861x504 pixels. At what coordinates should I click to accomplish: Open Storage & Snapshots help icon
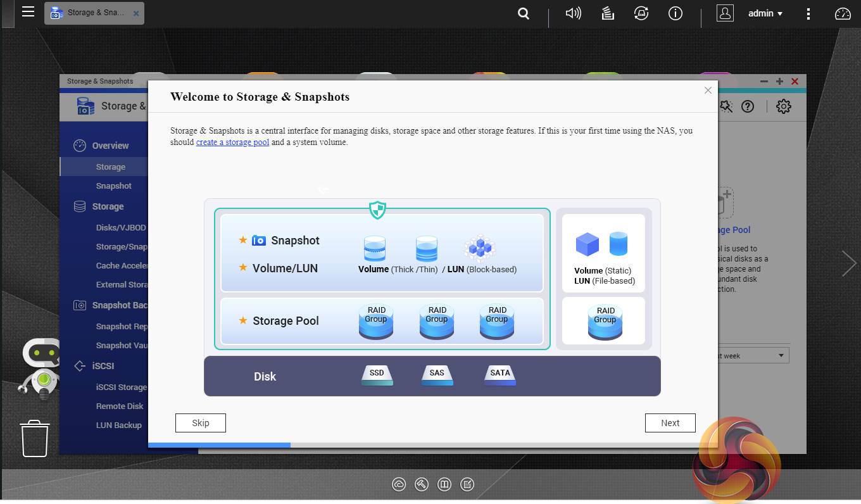coord(748,106)
